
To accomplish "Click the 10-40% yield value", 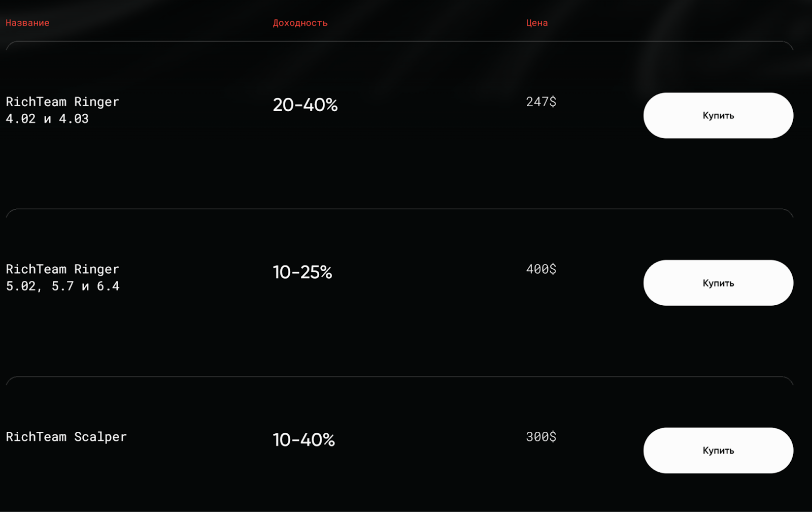I will [x=303, y=440].
